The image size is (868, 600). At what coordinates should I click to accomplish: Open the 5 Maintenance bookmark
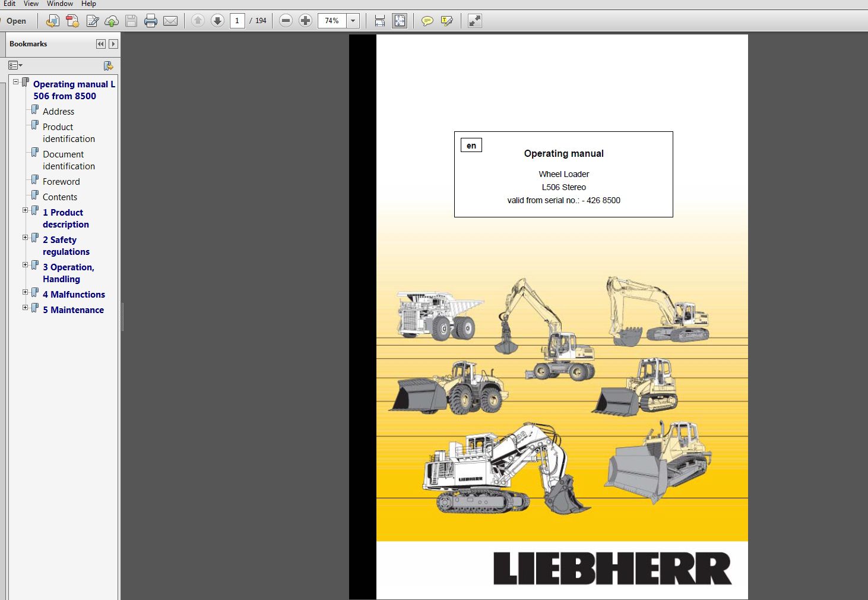click(73, 310)
